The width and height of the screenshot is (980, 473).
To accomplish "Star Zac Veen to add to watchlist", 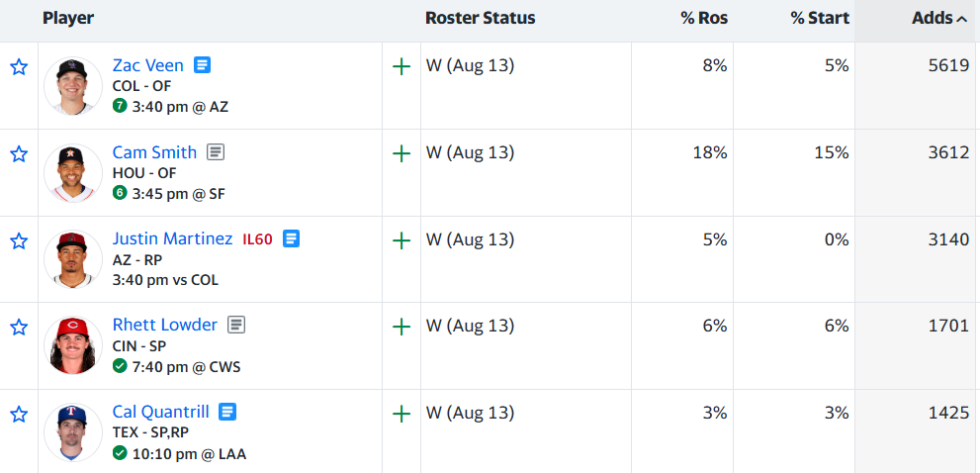I will [x=20, y=67].
